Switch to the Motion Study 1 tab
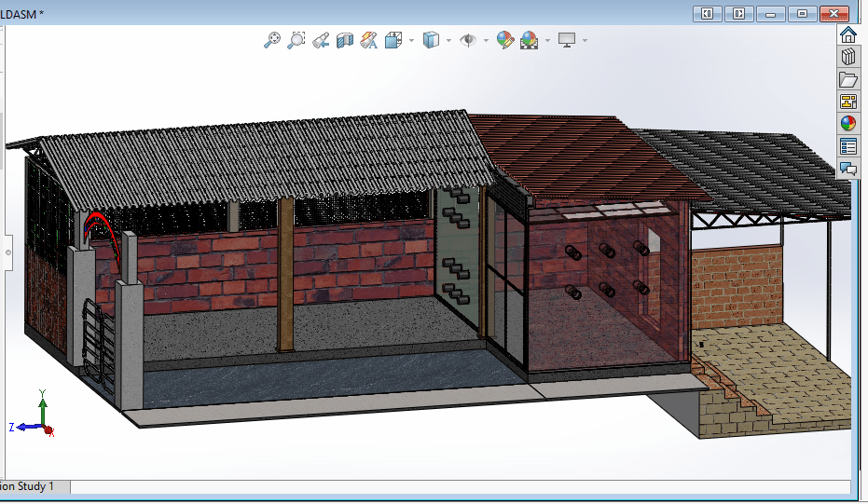 click(x=28, y=486)
